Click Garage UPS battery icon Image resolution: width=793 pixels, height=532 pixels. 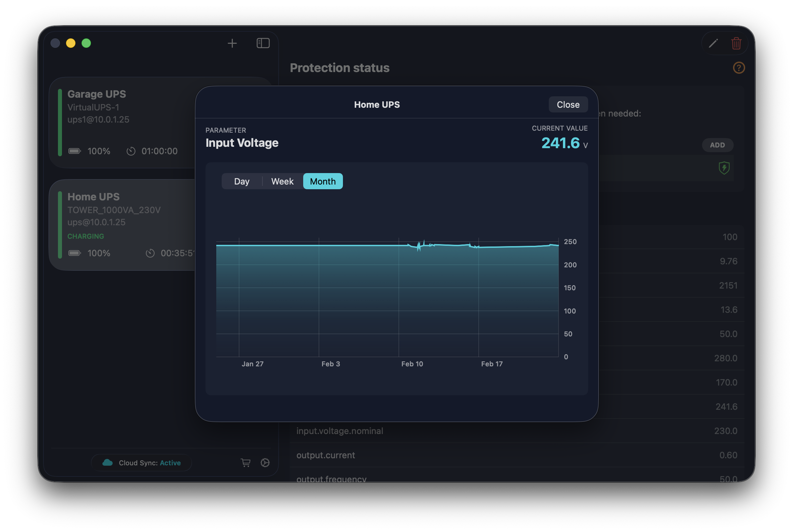pos(74,151)
